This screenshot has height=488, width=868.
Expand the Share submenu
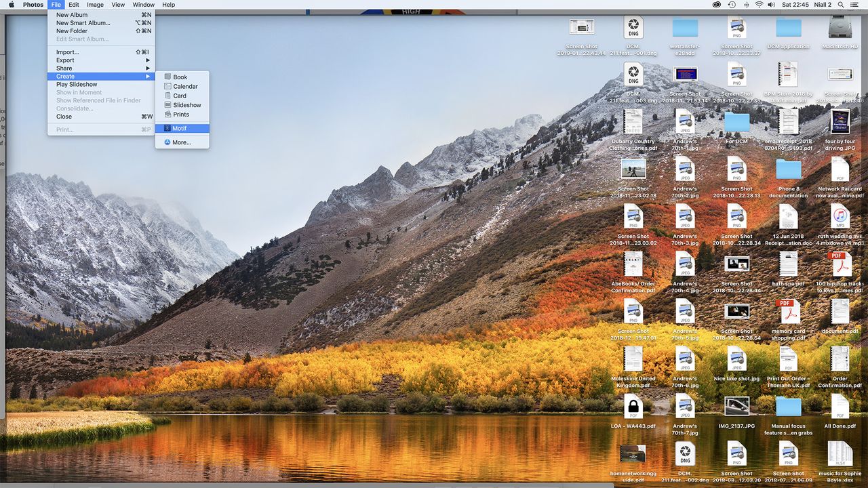point(101,68)
